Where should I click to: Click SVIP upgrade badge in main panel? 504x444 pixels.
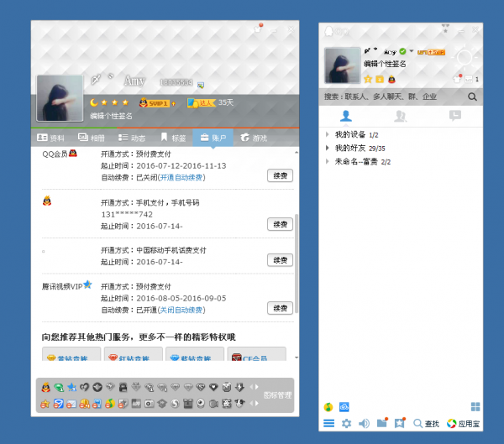[431, 52]
